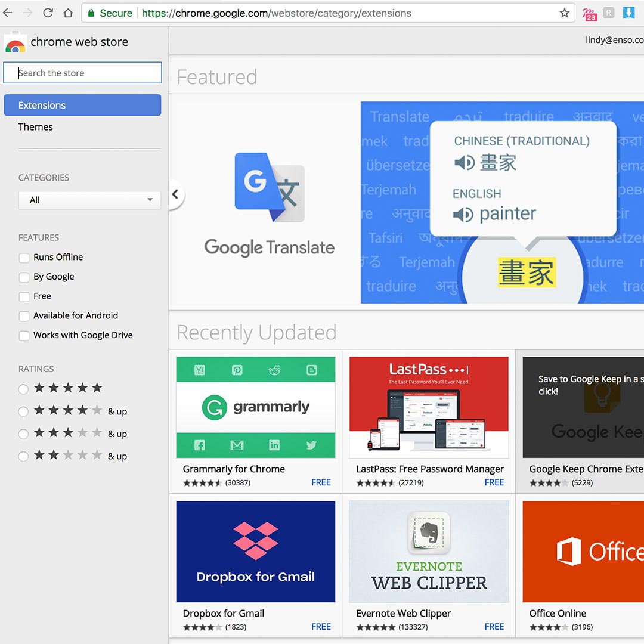The height and width of the screenshot is (644, 644).
Task: Select the Extensions tab
Action: [x=82, y=105]
